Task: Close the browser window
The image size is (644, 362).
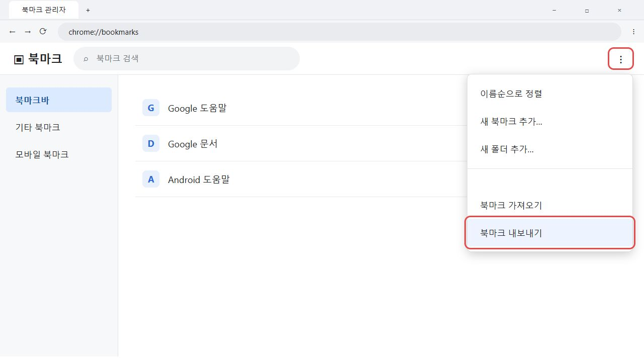Action: [x=619, y=10]
